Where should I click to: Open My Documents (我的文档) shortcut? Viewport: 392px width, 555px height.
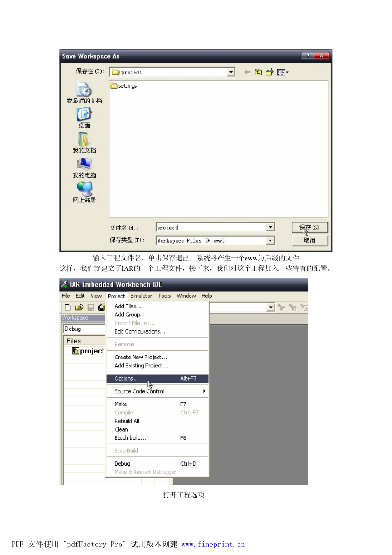point(84,143)
